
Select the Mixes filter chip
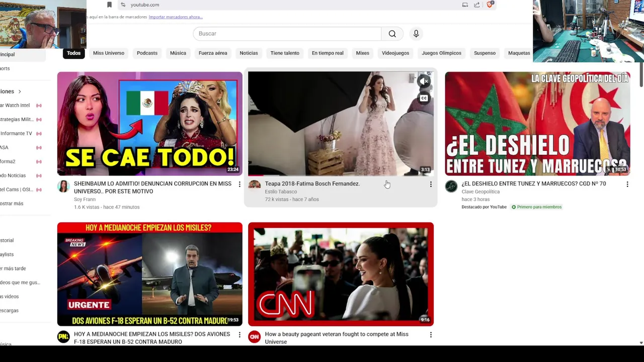click(x=363, y=53)
